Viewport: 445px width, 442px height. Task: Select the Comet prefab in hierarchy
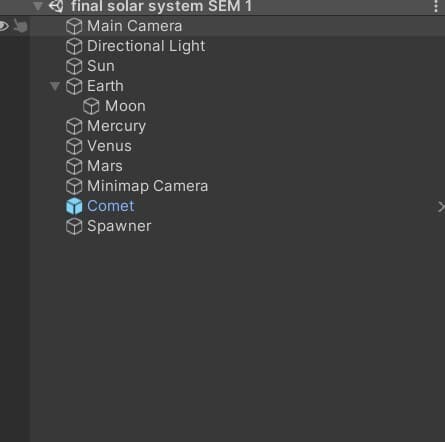(111, 206)
